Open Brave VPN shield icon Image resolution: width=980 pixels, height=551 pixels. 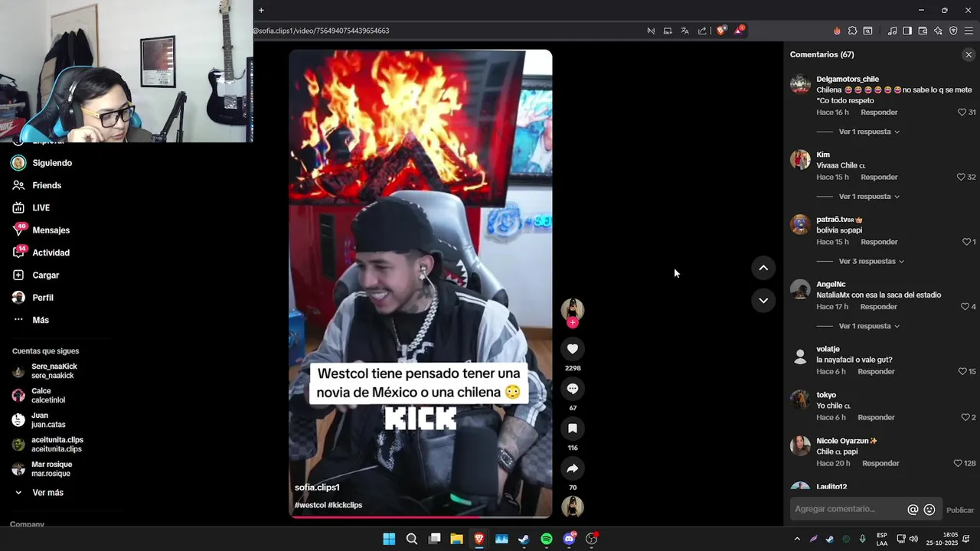(953, 31)
